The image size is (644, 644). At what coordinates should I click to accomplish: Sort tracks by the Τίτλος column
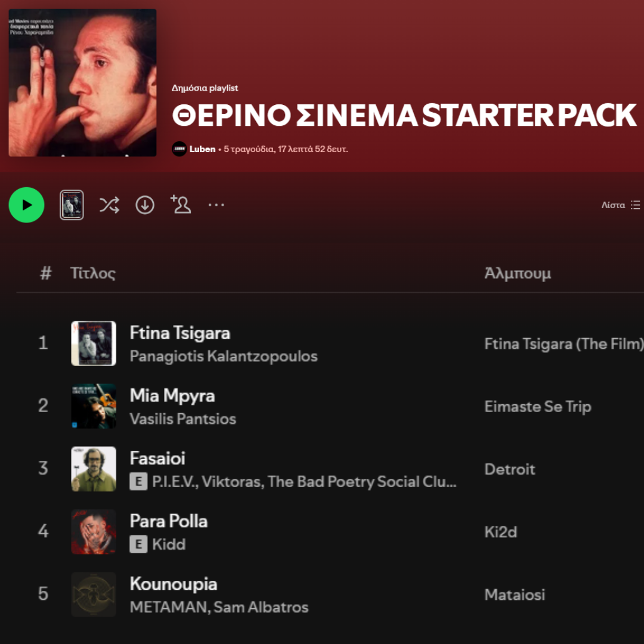93,273
